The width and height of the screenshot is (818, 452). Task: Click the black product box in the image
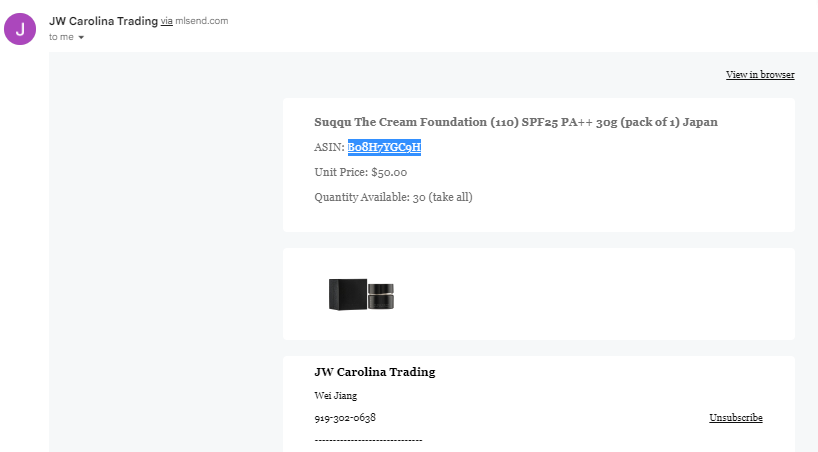(347, 294)
